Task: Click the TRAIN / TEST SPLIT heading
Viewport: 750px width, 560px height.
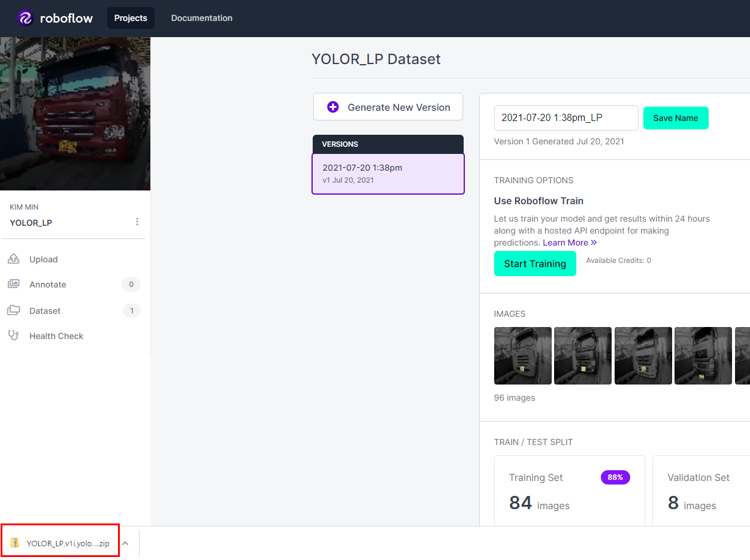Action: coord(533,442)
